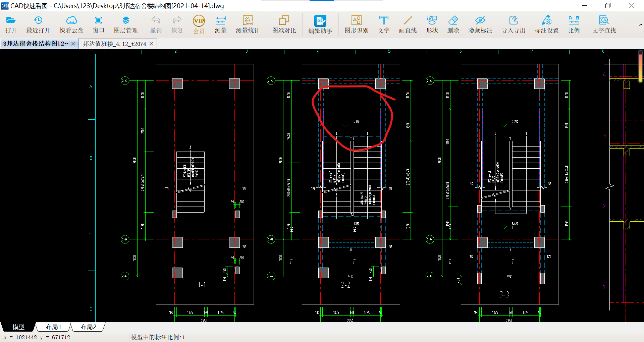Screen dimensions: 644x342
Task: Select the 画直线 draw line tool
Action: 408,25
